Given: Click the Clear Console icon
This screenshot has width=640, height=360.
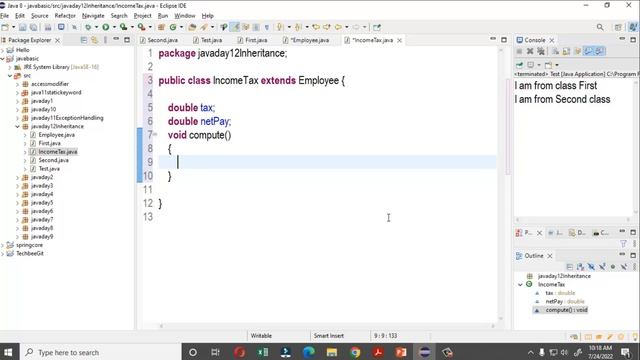Looking at the screenshot, I should pyautogui.click(x=556, y=51).
